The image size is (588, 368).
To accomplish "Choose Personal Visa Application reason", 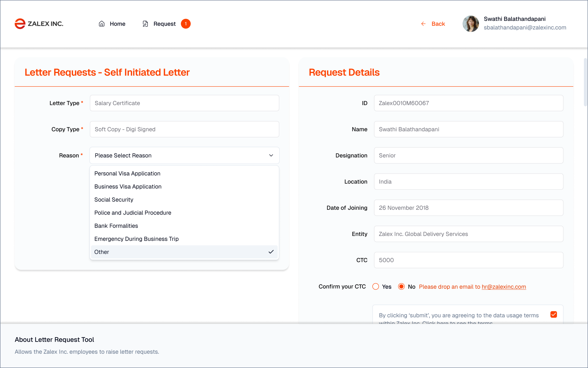I will [184, 173].
